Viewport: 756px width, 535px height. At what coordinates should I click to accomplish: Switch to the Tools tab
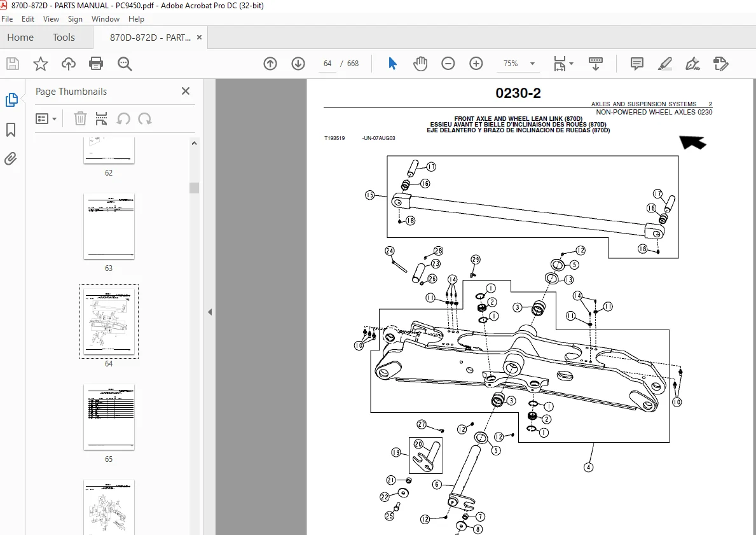pyautogui.click(x=64, y=38)
